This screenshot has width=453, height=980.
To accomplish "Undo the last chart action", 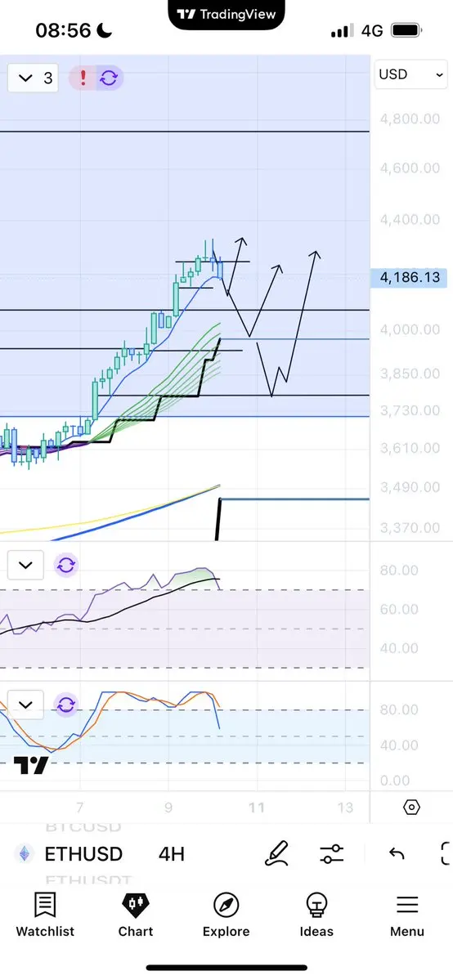I will (397, 854).
